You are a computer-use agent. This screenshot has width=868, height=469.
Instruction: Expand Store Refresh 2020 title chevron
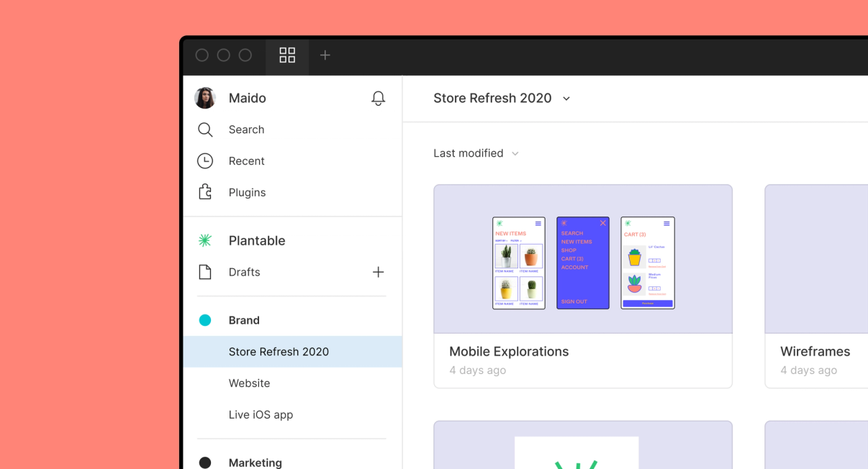566,99
